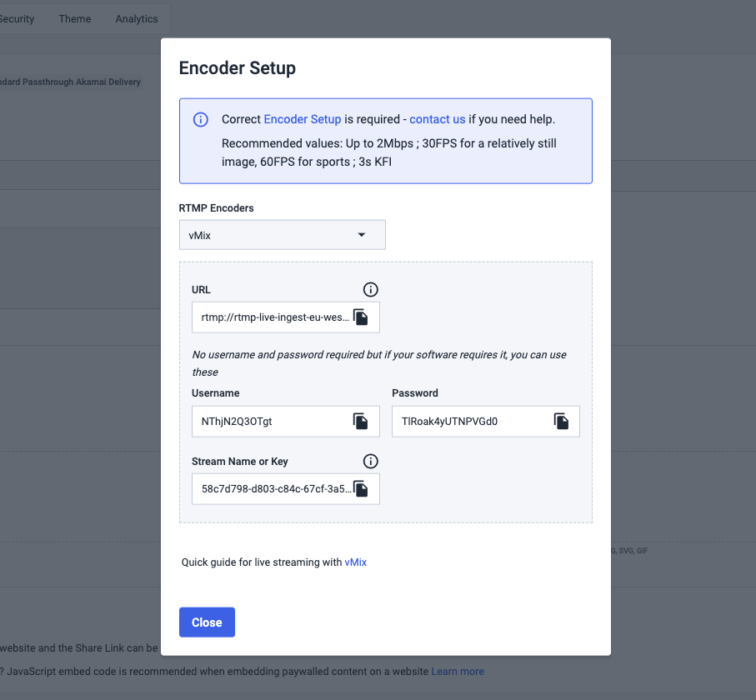Close the Encoder Setup dialog
This screenshot has height=700, width=756.
click(x=207, y=622)
